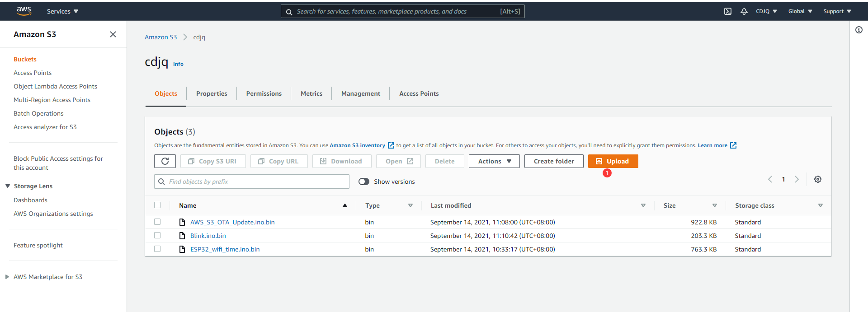Open the Amazon S3 inventory link
The image size is (868, 312).
coord(358,145)
